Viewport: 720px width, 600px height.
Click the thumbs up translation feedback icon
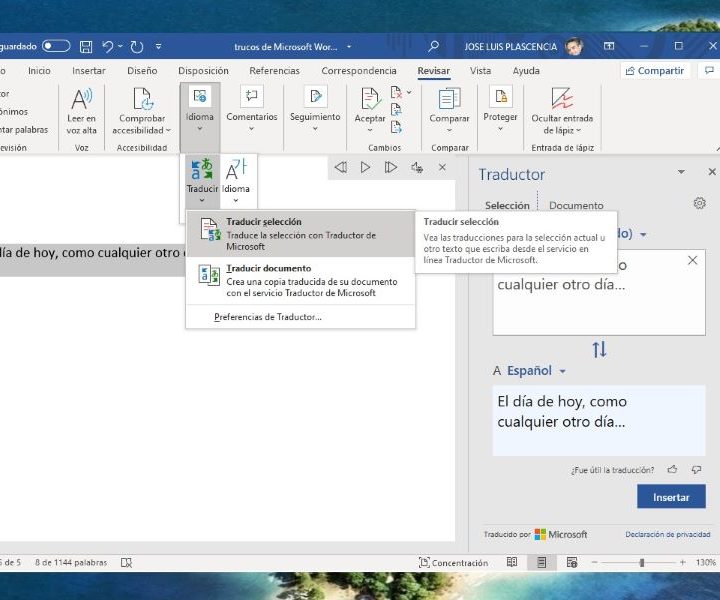[672, 469]
